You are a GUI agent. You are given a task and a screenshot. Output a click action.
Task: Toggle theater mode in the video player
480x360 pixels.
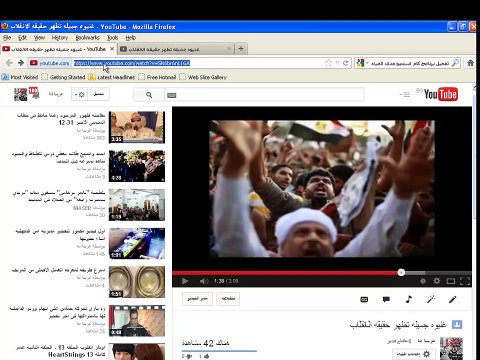coord(451,281)
